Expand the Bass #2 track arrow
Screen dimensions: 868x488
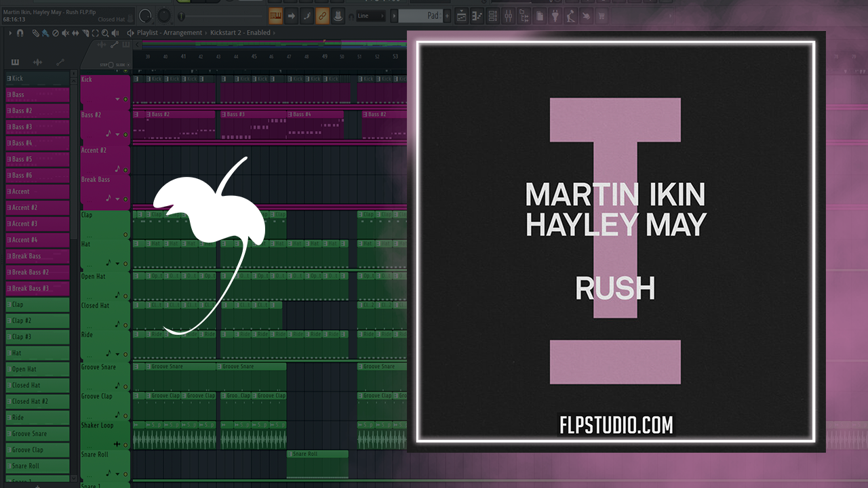coord(118,134)
